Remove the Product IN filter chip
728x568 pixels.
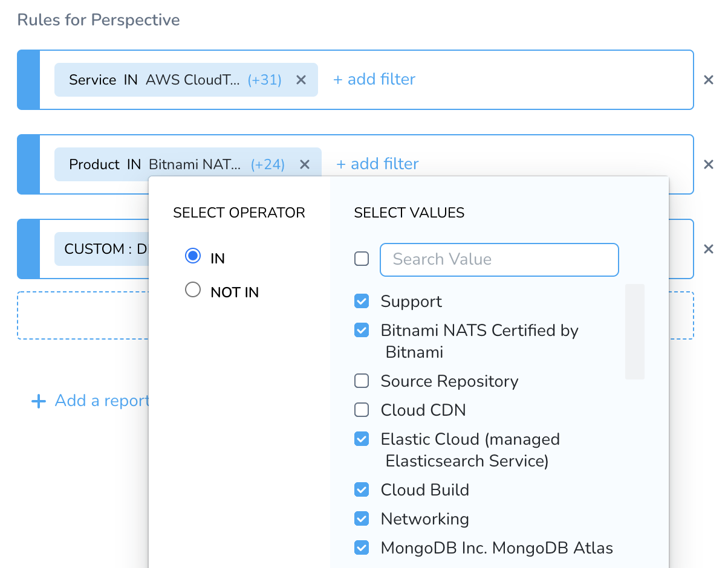305,164
